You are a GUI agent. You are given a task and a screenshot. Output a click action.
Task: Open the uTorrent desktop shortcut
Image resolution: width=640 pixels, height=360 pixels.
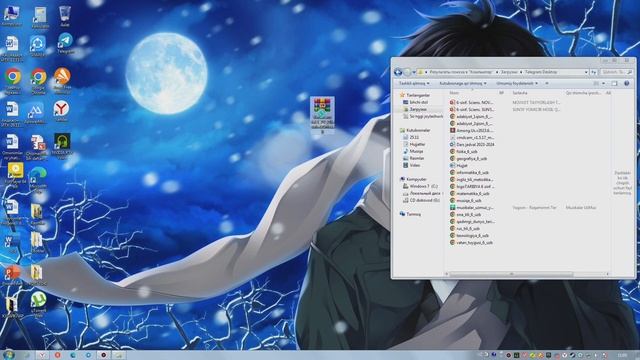click(38, 304)
